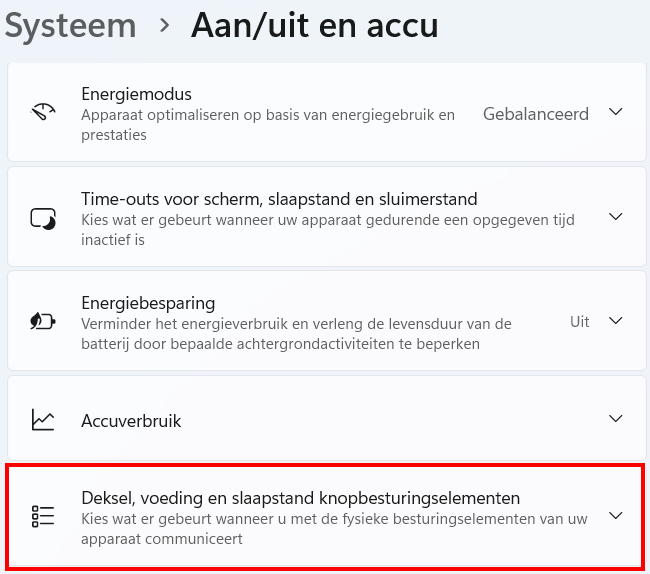650x574 pixels.
Task: Click the Deksel, voeding list icon
Action: tap(42, 516)
